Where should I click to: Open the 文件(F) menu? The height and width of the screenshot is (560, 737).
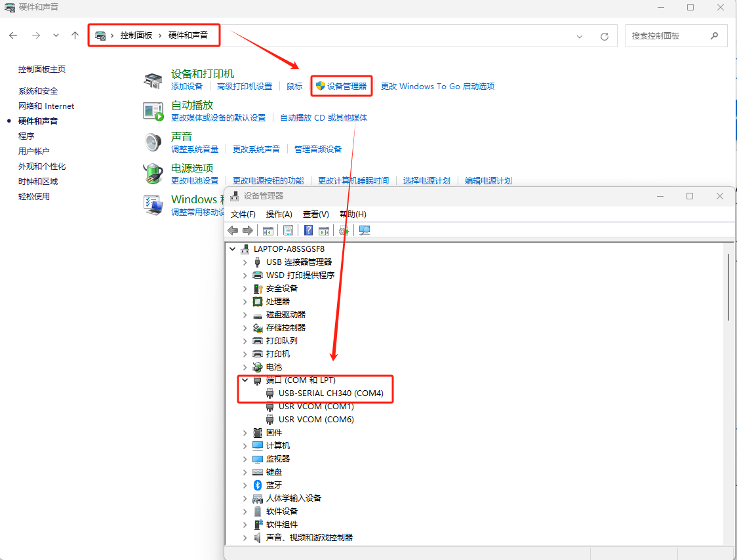[243, 214]
